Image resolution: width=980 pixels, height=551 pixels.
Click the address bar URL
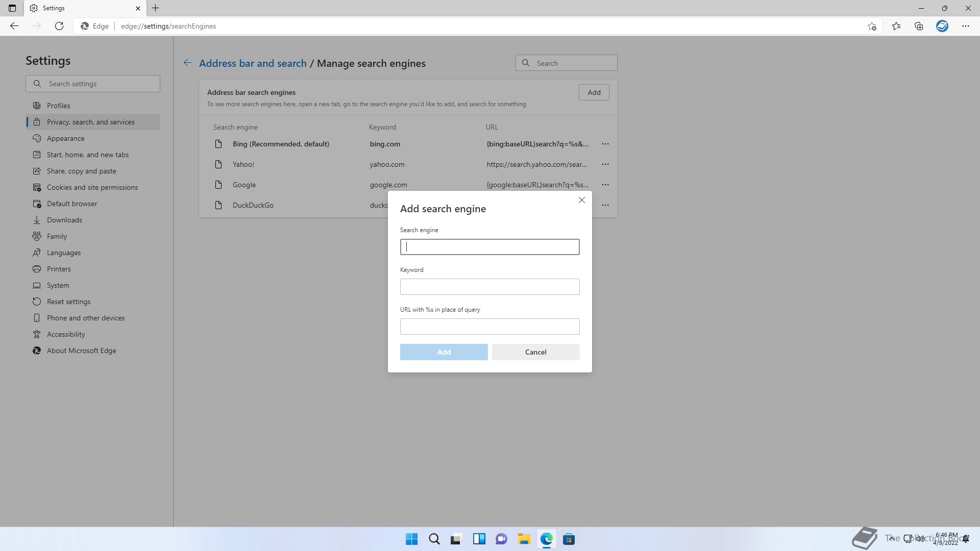pos(168,26)
